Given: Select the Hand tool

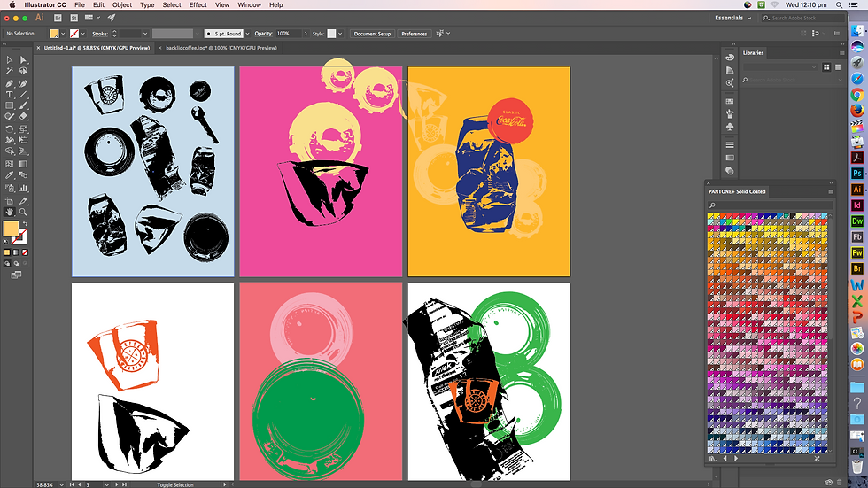Looking at the screenshot, I should point(10,212).
